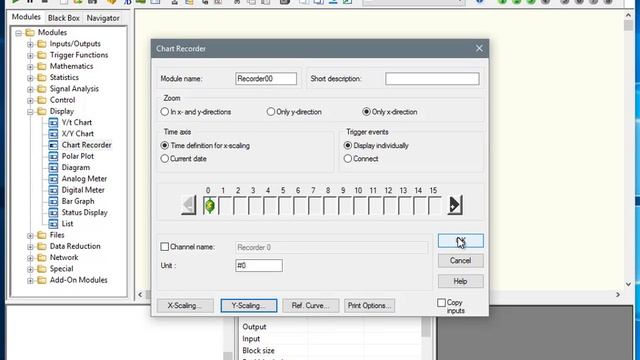Select the Analog Meter module icon
The height and width of the screenshot is (360, 640).
tap(53, 179)
